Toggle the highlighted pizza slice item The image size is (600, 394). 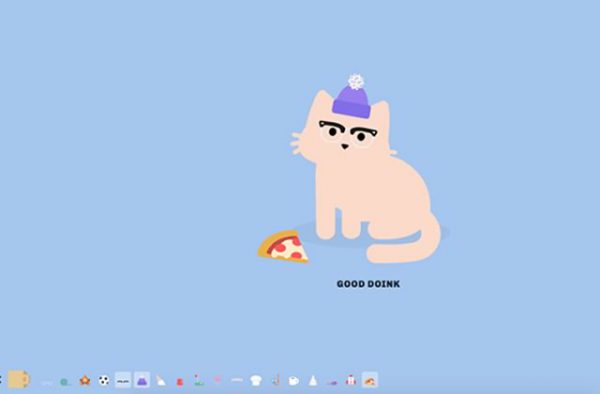[x=370, y=380]
